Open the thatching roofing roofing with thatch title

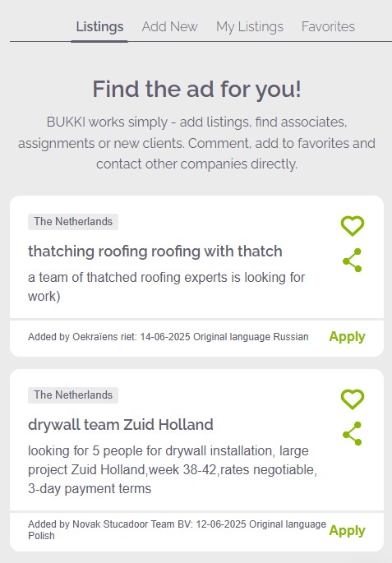click(155, 251)
